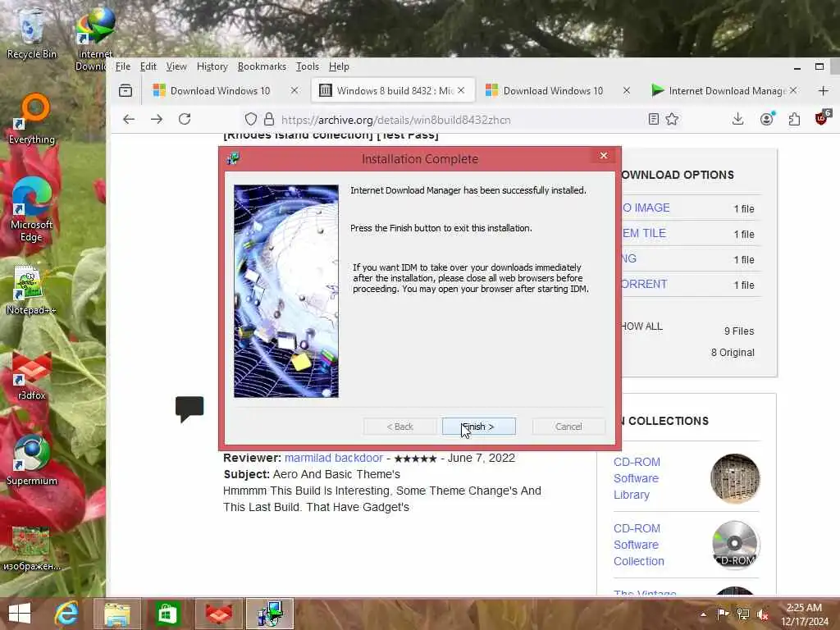The width and height of the screenshot is (840, 630).
Task: Click IDM installer taskbar button
Action: pyautogui.click(x=269, y=614)
